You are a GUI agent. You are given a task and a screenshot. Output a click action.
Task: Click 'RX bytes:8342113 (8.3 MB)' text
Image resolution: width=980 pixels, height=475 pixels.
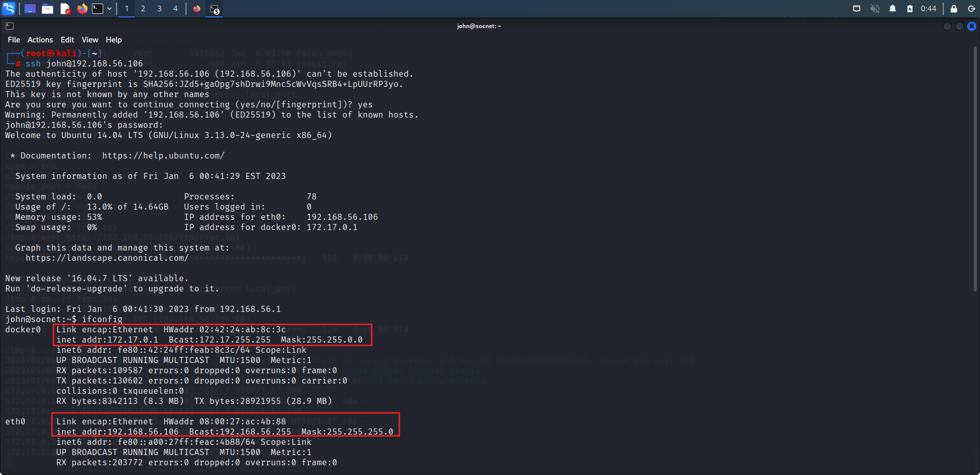[x=120, y=401]
